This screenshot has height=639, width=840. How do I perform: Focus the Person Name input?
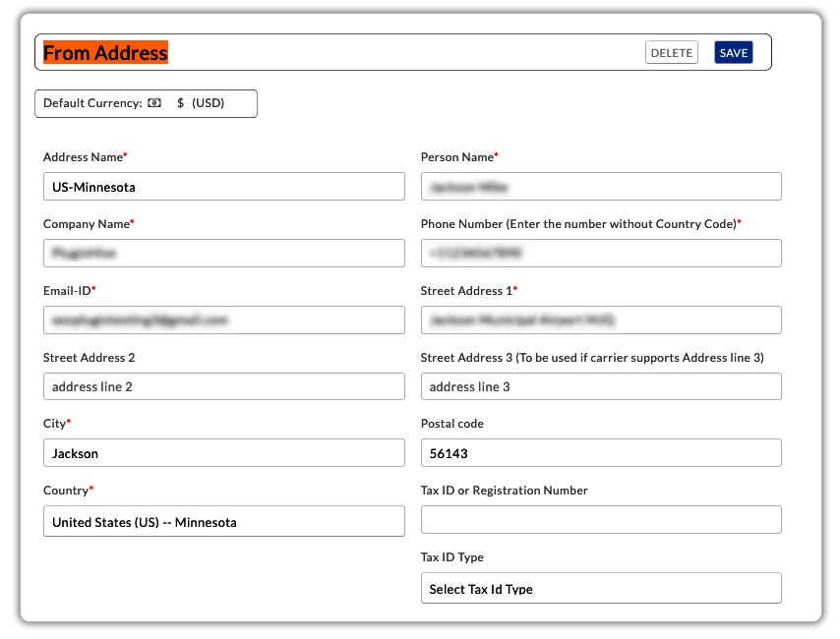(x=601, y=187)
